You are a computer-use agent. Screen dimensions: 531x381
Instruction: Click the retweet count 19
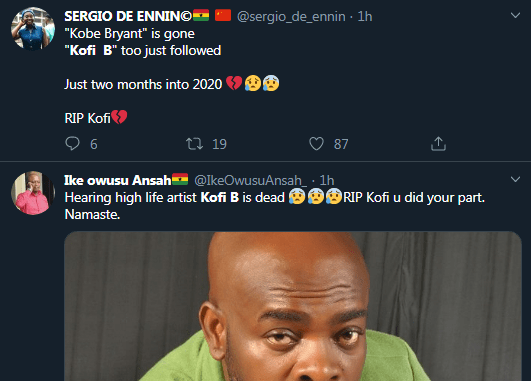pos(219,144)
